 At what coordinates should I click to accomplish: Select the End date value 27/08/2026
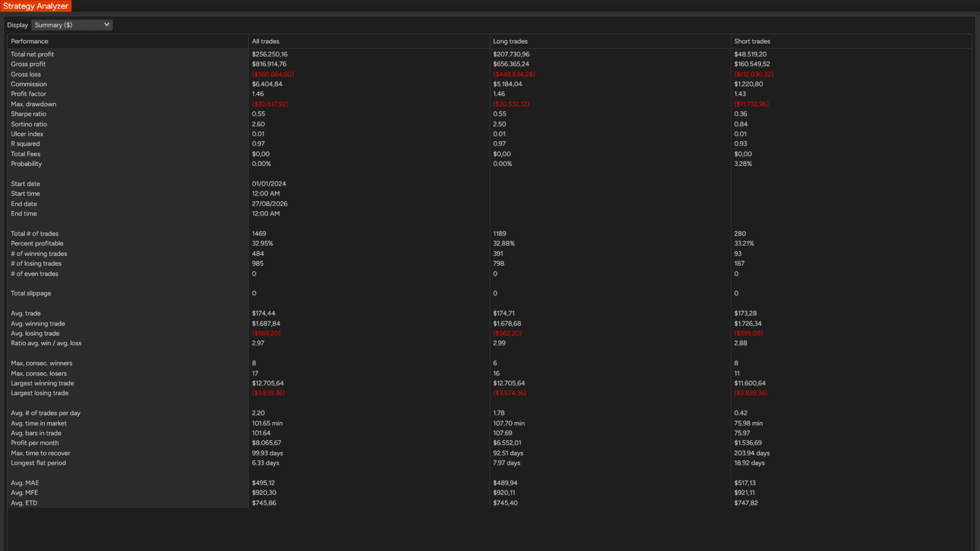tap(270, 204)
